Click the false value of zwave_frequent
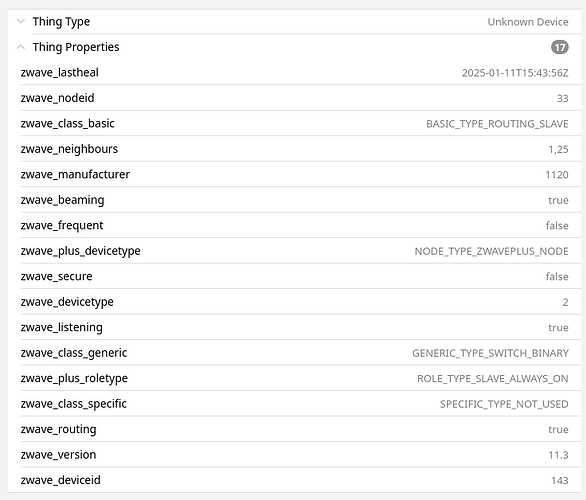 (557, 226)
